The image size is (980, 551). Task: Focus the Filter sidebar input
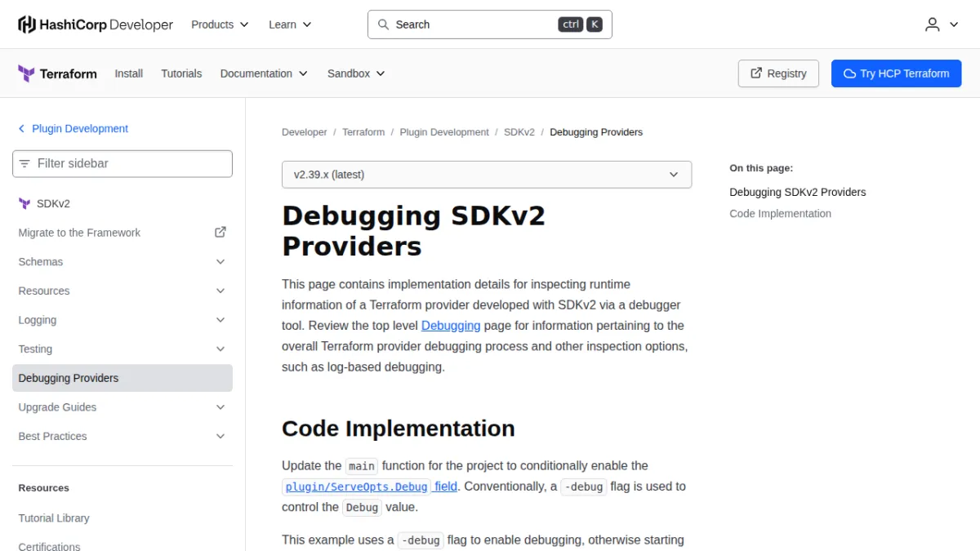click(122, 163)
